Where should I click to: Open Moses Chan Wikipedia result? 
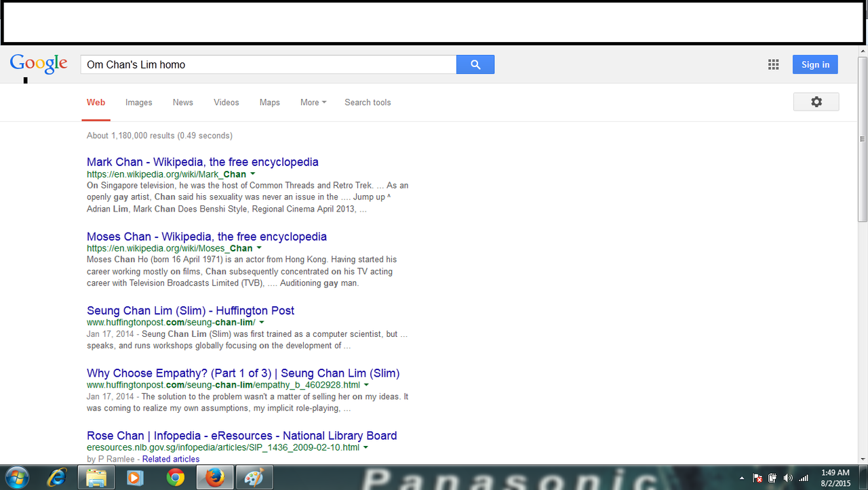point(207,237)
